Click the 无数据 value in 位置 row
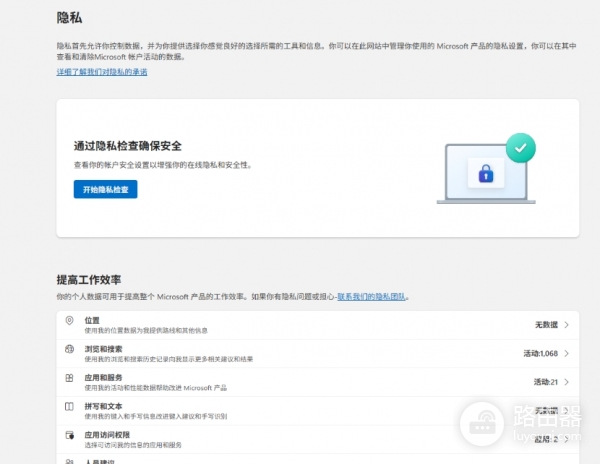 point(546,325)
